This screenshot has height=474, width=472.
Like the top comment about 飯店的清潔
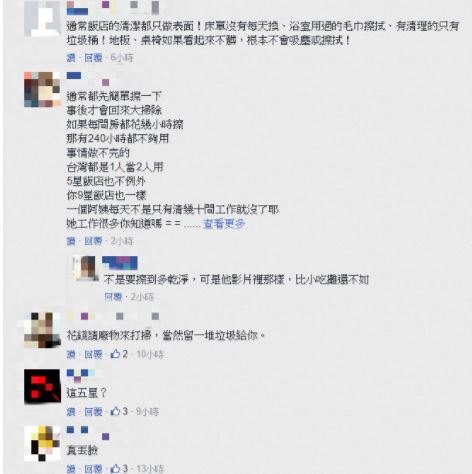point(71,58)
